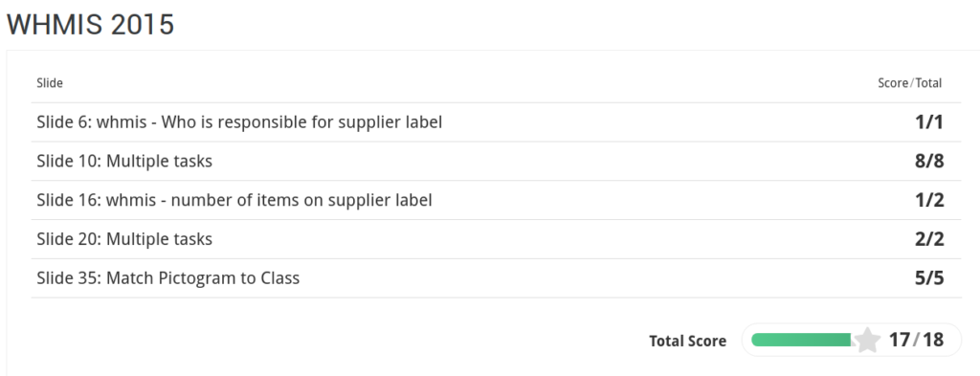Click the Total Score label
980x376 pixels.
click(x=687, y=341)
